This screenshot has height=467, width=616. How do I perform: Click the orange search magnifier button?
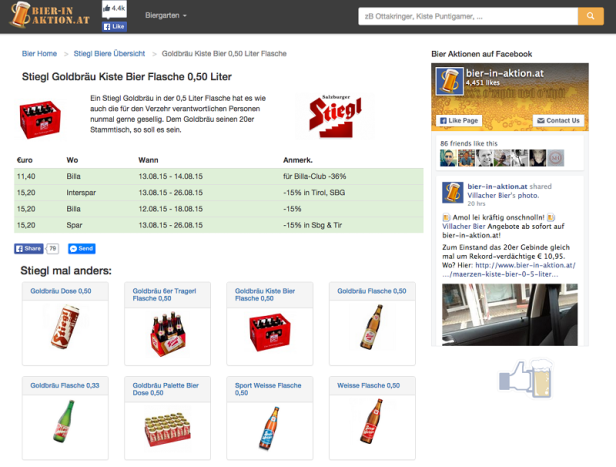click(x=590, y=16)
